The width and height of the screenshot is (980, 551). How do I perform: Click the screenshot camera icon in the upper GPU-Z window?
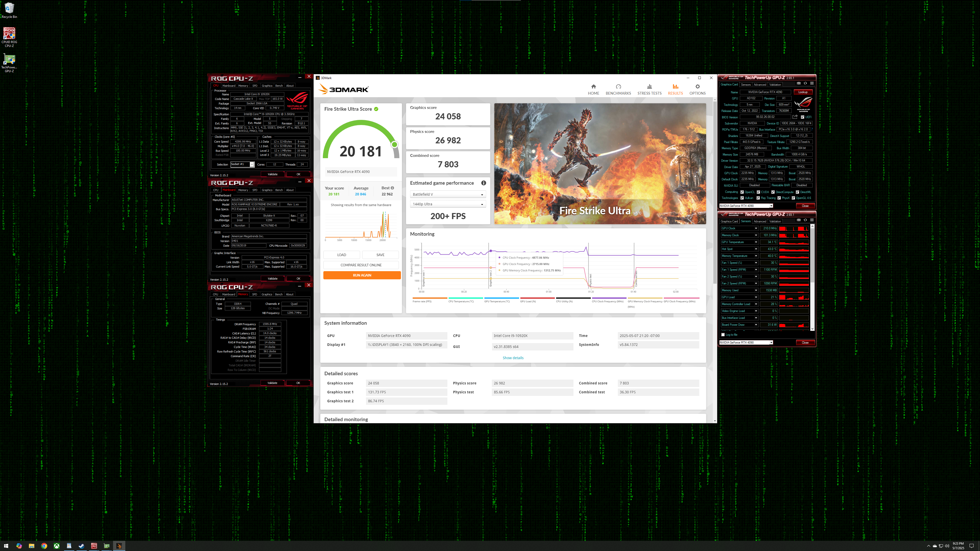[799, 83]
